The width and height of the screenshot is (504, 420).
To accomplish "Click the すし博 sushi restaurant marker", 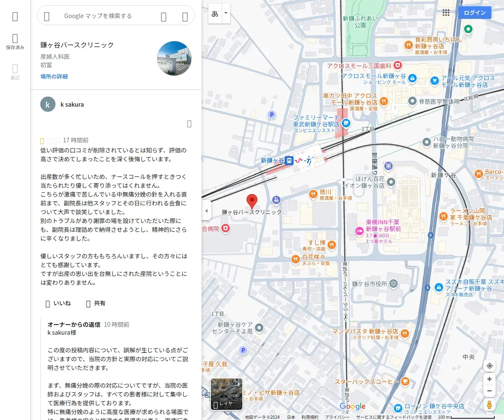I will pyautogui.click(x=331, y=244).
